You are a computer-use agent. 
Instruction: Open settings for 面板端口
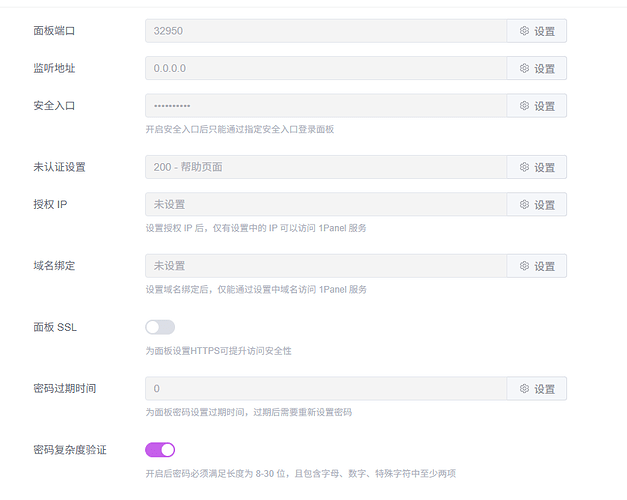pos(537,31)
